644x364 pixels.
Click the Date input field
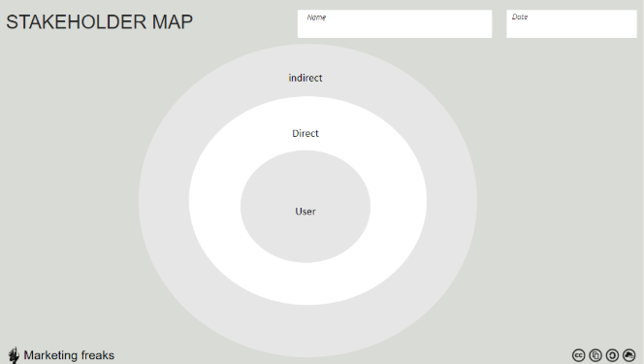pos(571,24)
